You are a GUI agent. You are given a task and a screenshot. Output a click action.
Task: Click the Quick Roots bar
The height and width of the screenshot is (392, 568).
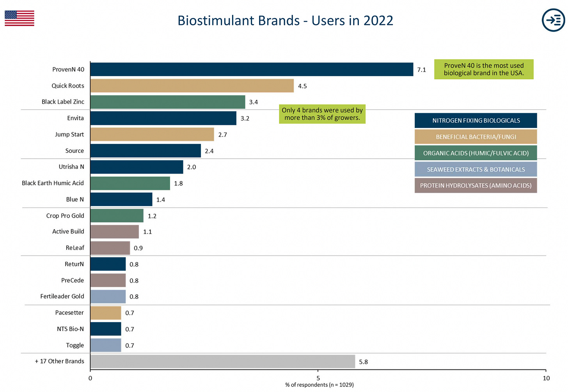[x=191, y=85]
